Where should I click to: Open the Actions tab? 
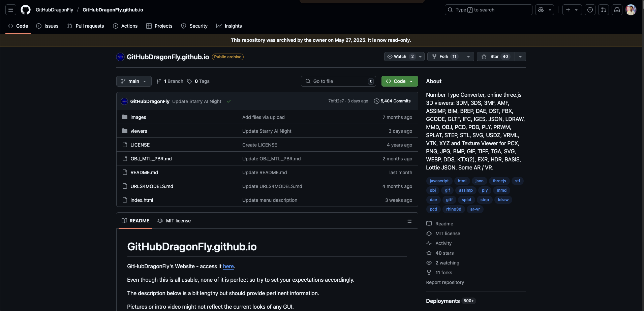tap(125, 26)
